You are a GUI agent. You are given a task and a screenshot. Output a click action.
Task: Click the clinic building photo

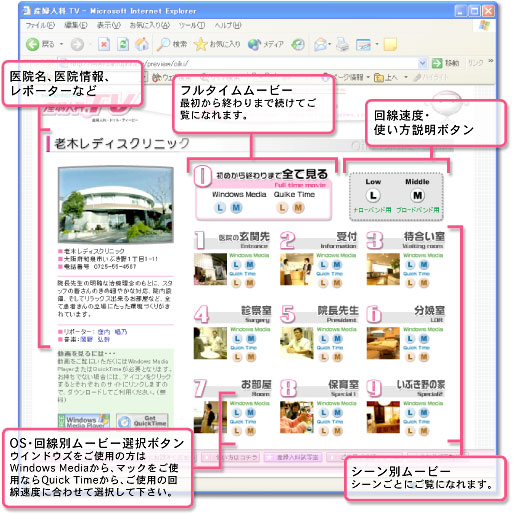pyautogui.click(x=116, y=204)
